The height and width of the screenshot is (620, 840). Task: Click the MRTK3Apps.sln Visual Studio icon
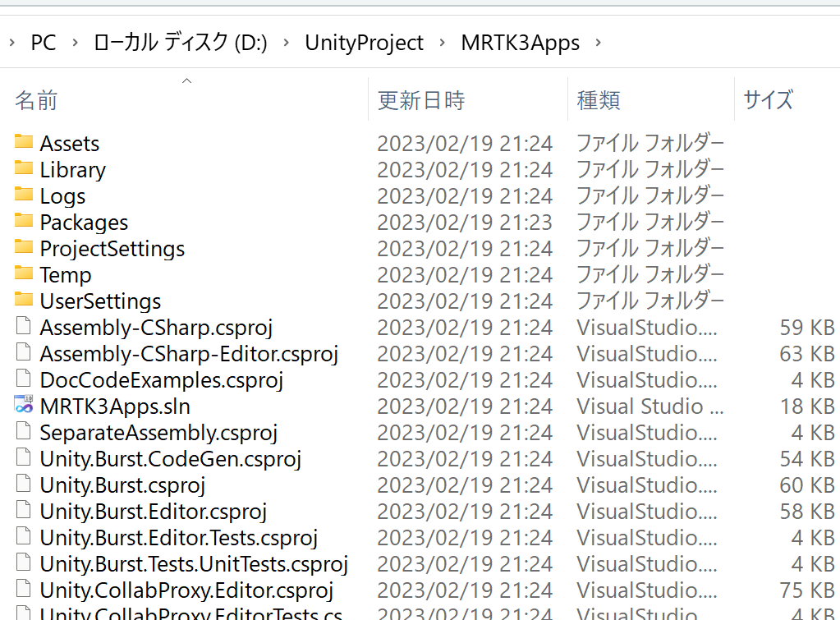pyautogui.click(x=24, y=405)
